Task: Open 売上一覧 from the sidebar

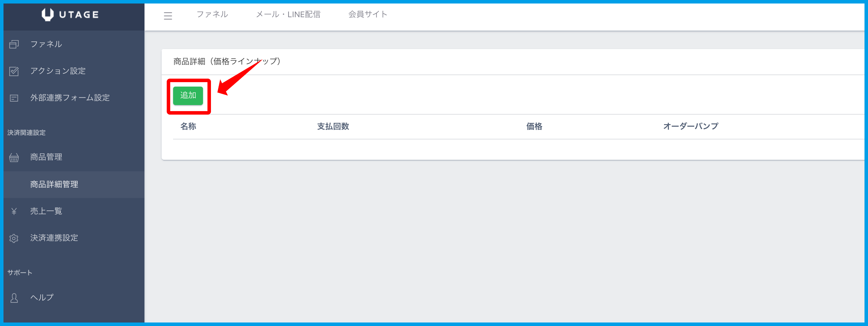Action: (x=46, y=211)
